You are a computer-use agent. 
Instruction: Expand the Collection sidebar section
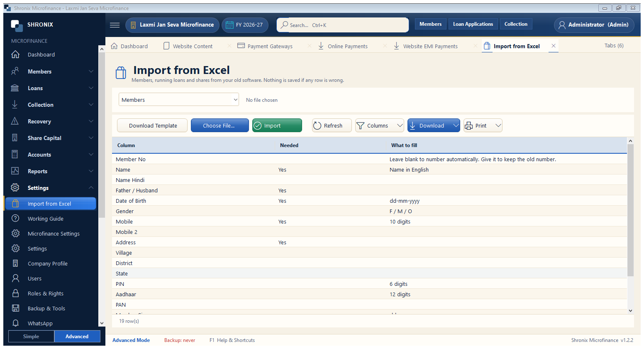tap(91, 105)
